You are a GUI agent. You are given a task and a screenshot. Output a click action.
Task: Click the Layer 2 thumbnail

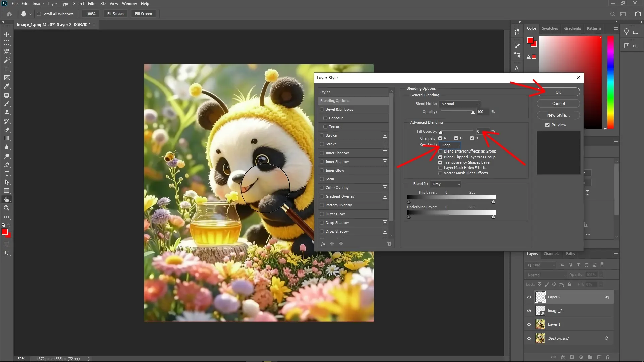540,297
